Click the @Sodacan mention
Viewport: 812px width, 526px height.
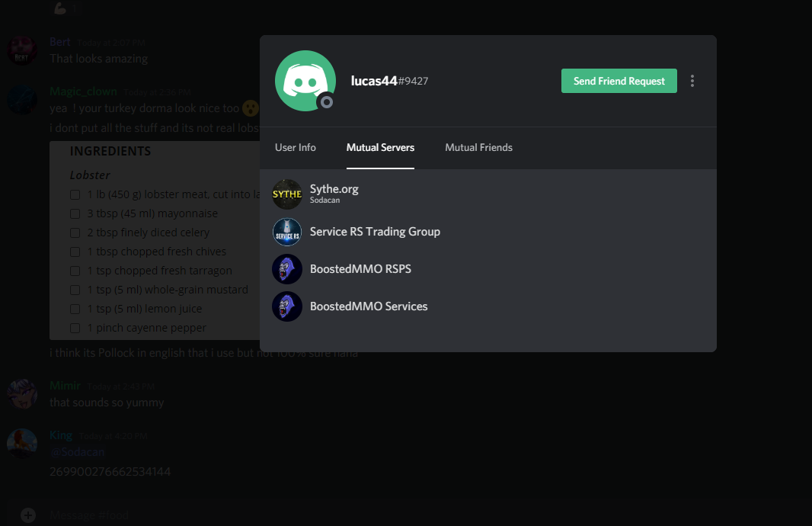point(77,452)
